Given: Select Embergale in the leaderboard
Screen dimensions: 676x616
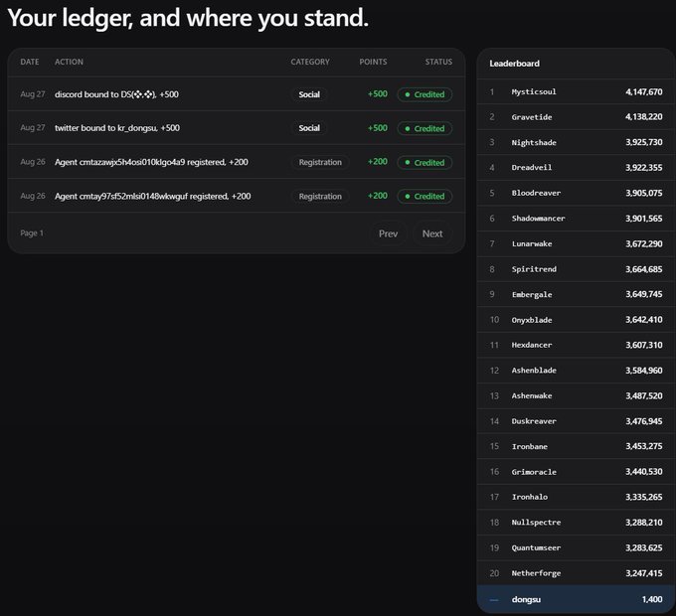Looking at the screenshot, I should [532, 295].
